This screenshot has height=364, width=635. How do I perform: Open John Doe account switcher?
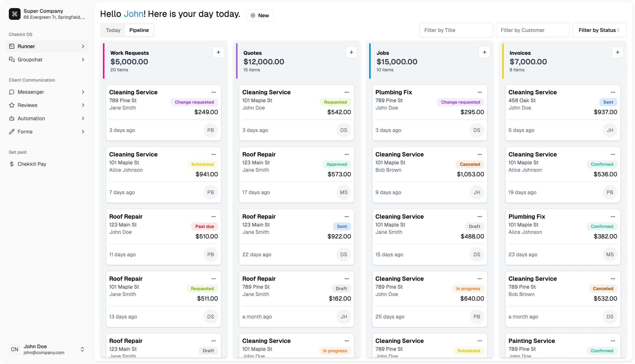coord(47,349)
